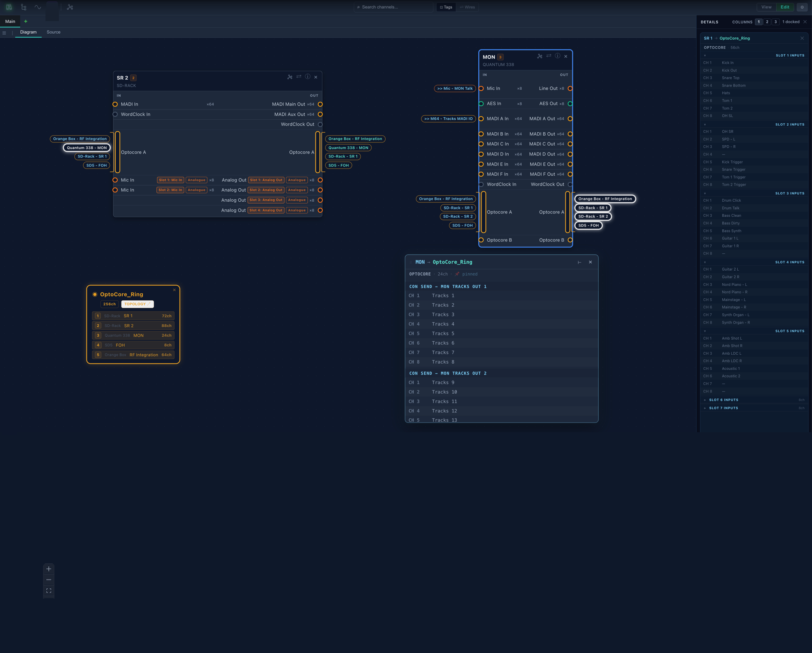
Task: Select Quantum 338 MON row in ring list
Action: pos(133,335)
